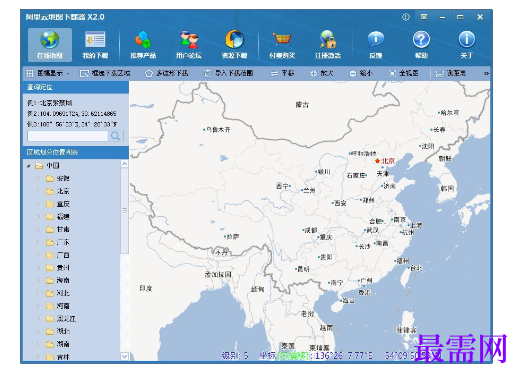The height and width of the screenshot is (380, 526).
Task: Click the magnifier search button in locate panel
Action: 115,136
